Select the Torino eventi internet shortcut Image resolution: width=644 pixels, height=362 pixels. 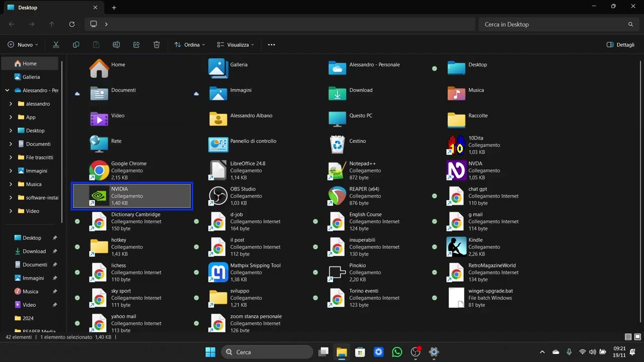(370, 298)
